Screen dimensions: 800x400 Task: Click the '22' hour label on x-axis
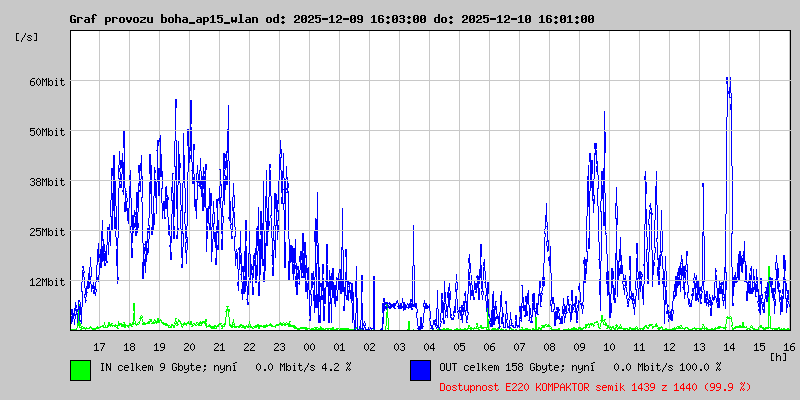click(x=249, y=347)
